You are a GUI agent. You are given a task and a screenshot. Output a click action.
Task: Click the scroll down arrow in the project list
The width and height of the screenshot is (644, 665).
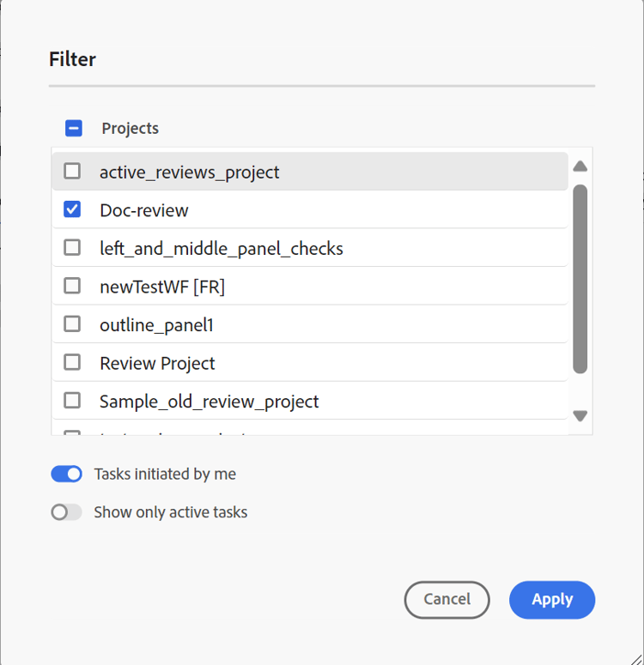coord(580,416)
